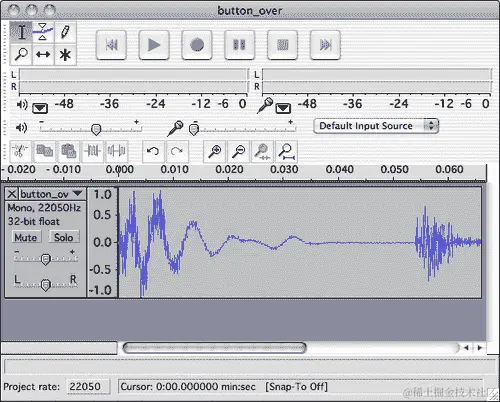Fit selection in window icon
The width and height of the screenshot is (500, 402).
pyautogui.click(x=263, y=151)
